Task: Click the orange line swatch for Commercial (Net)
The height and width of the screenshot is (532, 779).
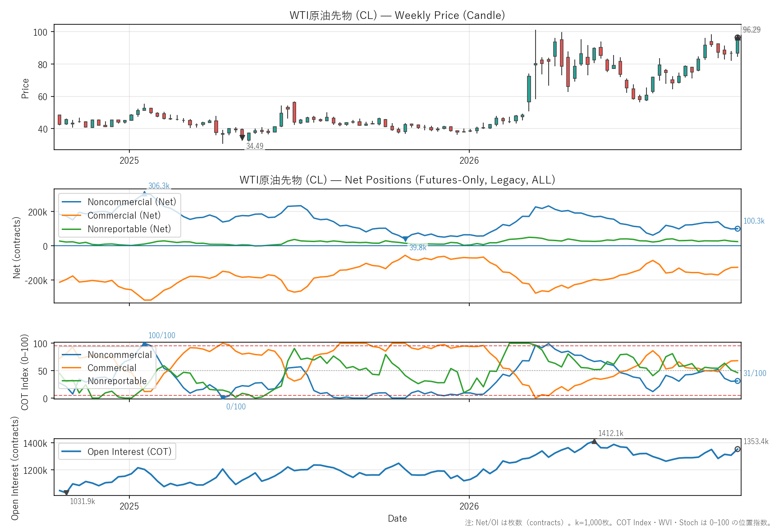Action: pos(72,216)
